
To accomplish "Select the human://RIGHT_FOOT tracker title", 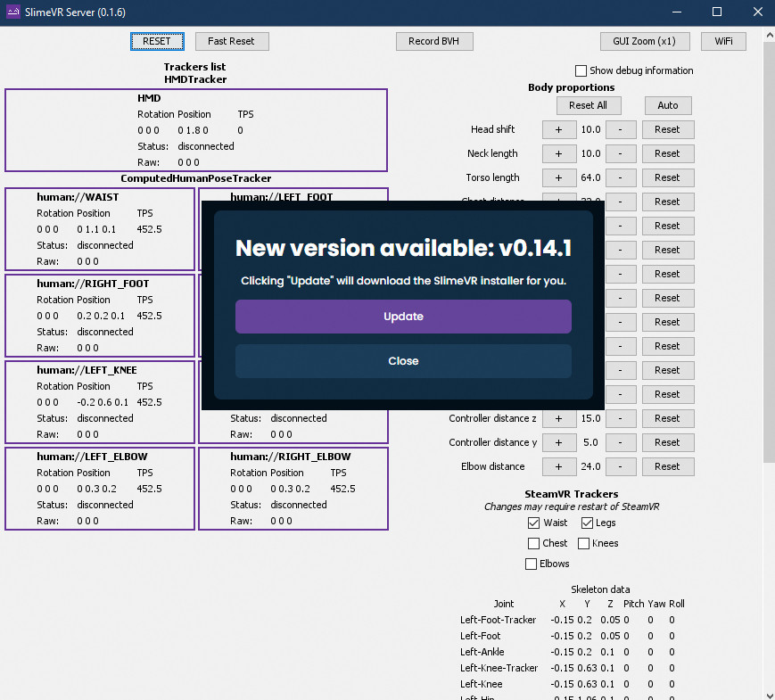I will [93, 284].
